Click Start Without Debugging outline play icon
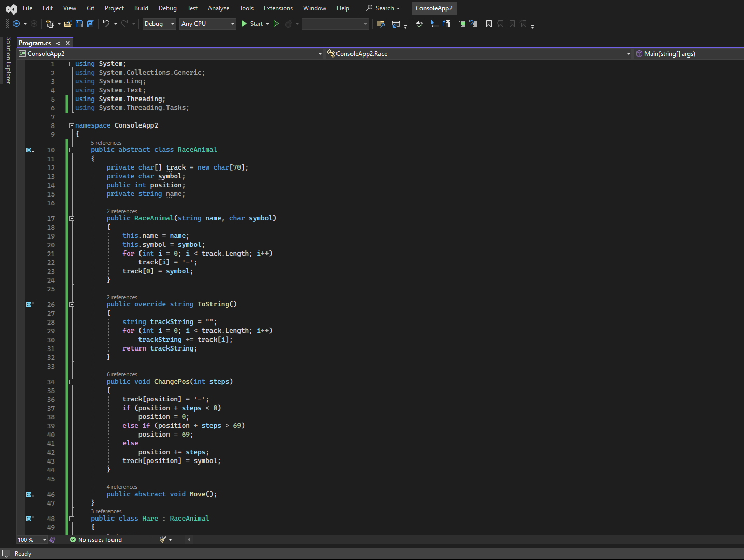 click(x=276, y=24)
